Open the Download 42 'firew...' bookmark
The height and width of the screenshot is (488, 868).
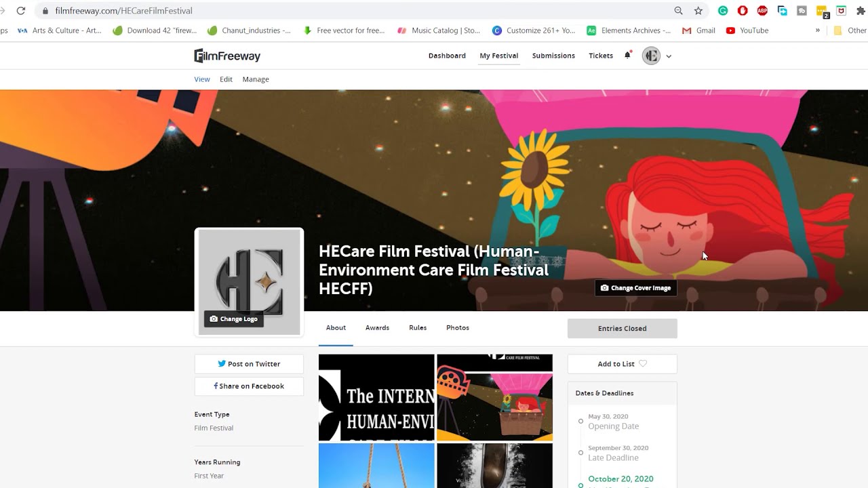pyautogui.click(x=155, y=30)
